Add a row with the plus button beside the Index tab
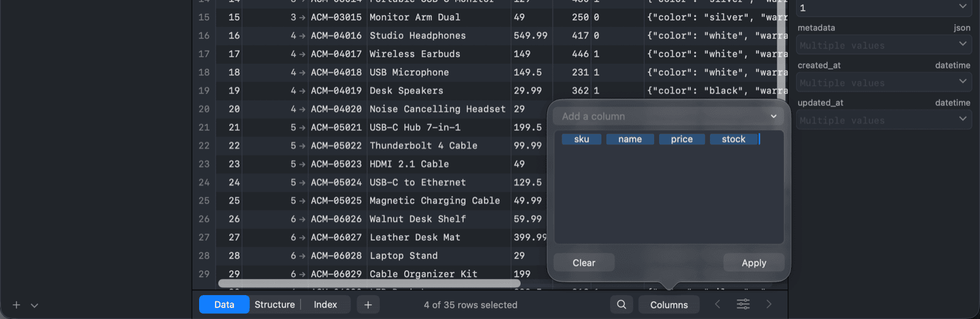The width and height of the screenshot is (980, 319). click(368, 304)
